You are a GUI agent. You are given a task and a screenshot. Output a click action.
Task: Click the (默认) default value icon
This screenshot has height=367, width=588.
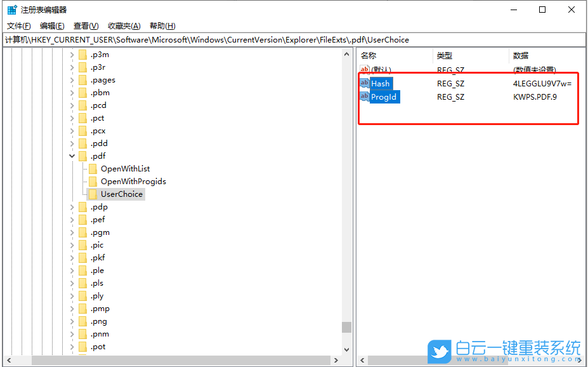pyautogui.click(x=365, y=70)
